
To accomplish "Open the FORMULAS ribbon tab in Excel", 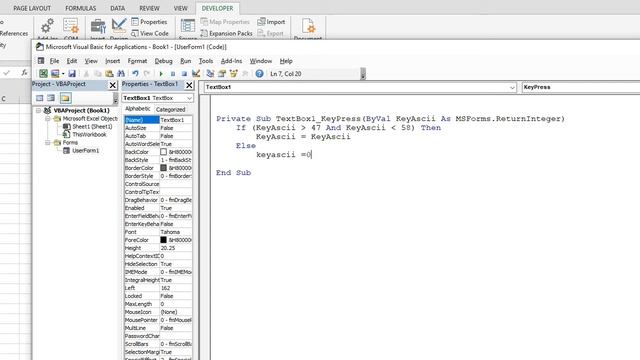I will point(81,8).
